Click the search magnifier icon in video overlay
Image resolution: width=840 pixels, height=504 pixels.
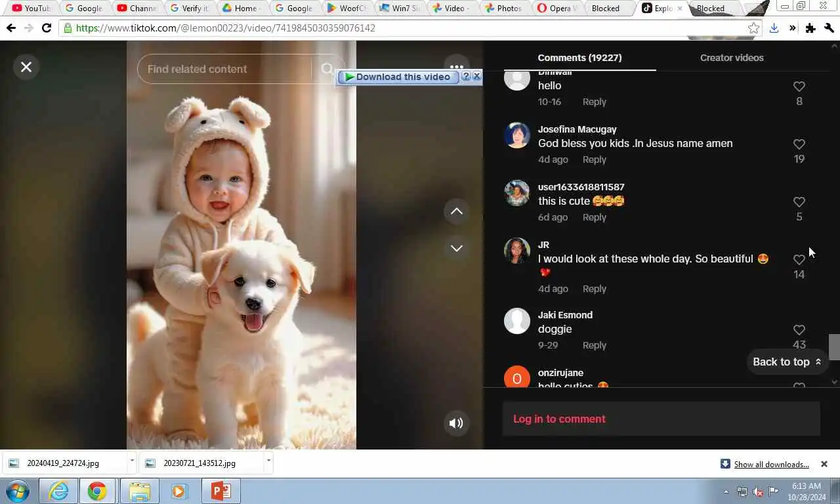click(327, 69)
